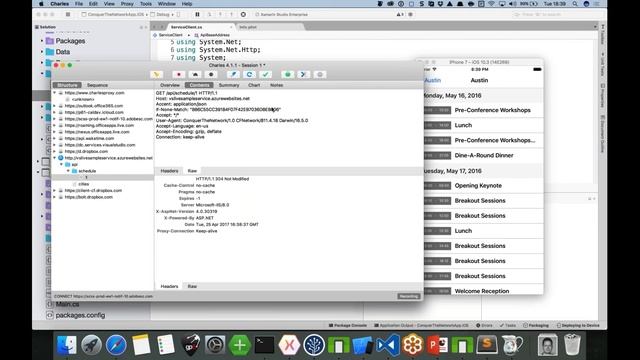
Task: Open the Proxy menu in the menu bar
Action: tap(127, 4)
